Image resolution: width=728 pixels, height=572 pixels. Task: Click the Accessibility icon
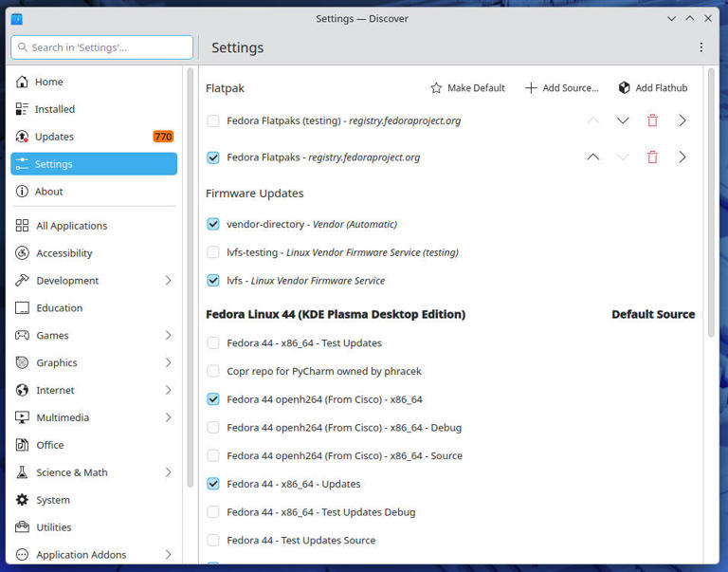click(22, 253)
